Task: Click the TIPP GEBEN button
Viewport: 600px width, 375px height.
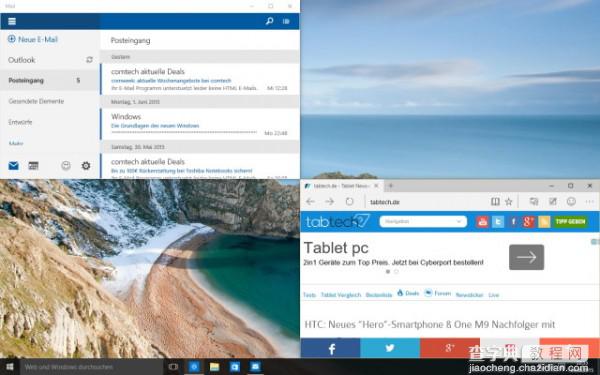Action: [571, 222]
